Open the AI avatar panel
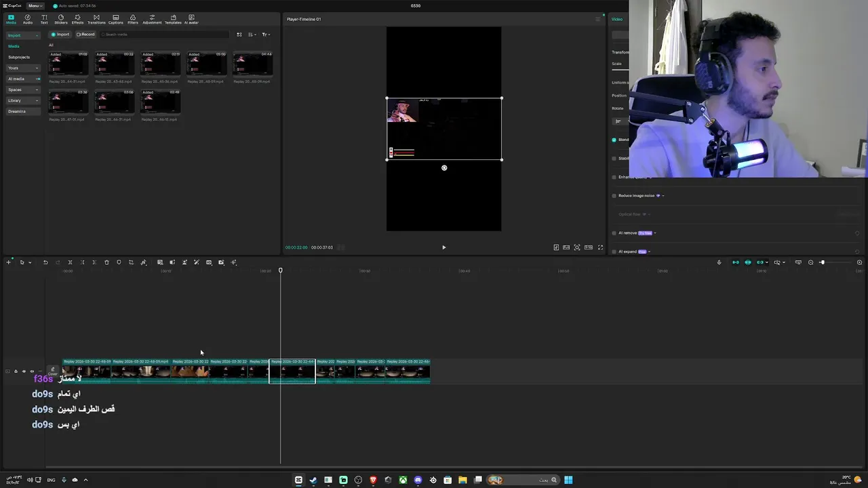868x488 pixels. [191, 19]
